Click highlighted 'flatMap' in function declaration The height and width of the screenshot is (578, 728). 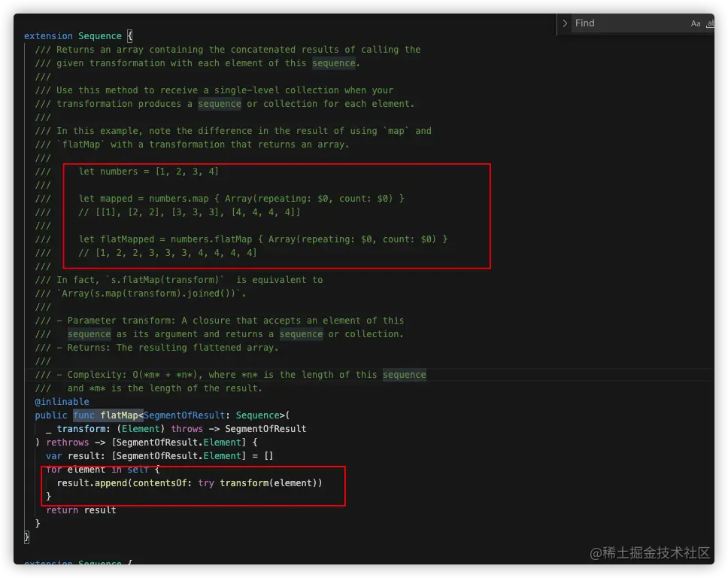click(x=119, y=415)
